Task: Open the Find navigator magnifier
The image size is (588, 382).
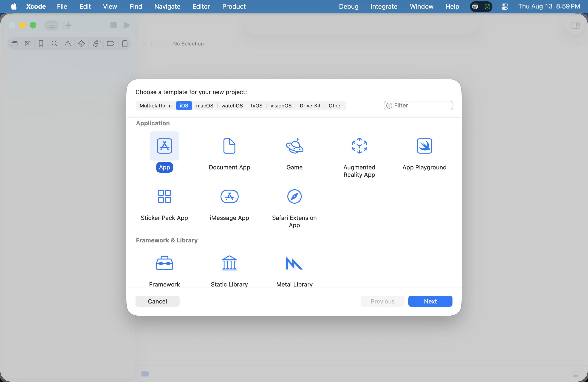Action: 54,44
